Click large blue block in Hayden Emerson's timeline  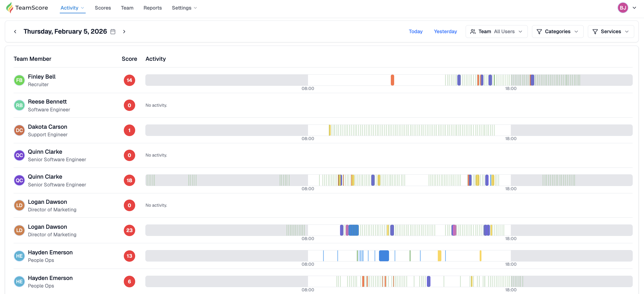point(384,256)
